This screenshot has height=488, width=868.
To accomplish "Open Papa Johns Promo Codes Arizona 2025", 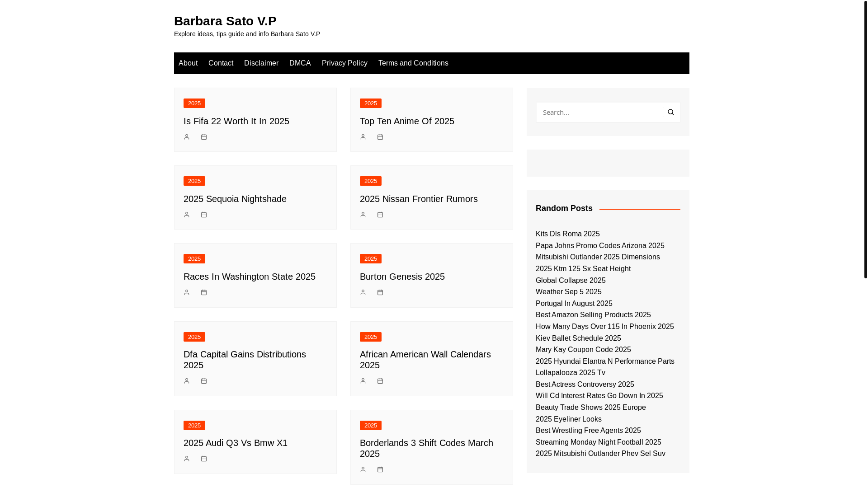I will coord(600,246).
